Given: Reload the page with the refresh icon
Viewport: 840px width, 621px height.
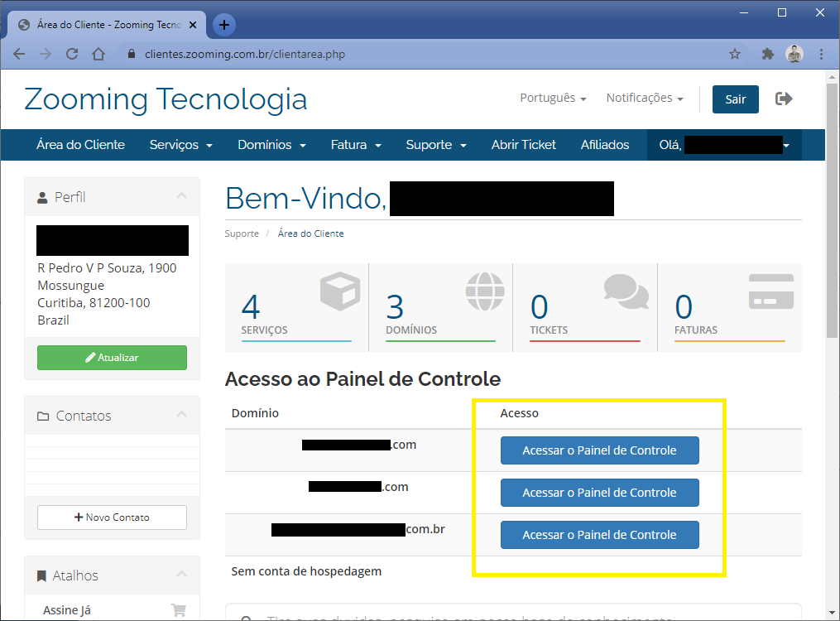Looking at the screenshot, I should [x=72, y=54].
